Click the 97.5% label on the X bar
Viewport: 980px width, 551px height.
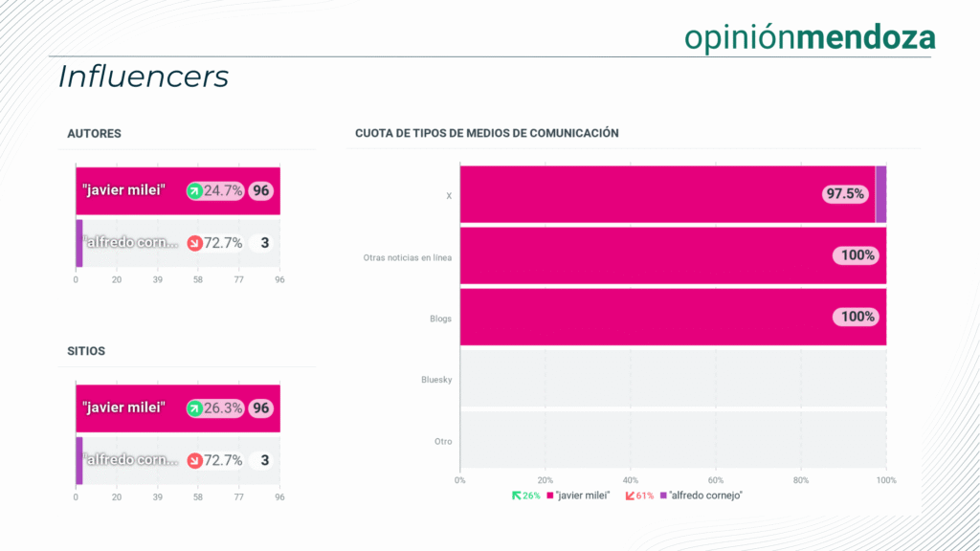click(x=845, y=194)
